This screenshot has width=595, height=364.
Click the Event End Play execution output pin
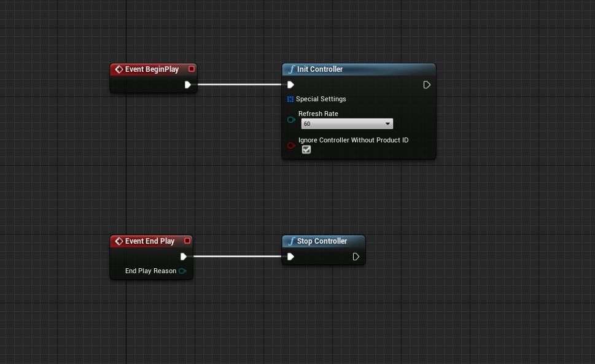(x=184, y=257)
